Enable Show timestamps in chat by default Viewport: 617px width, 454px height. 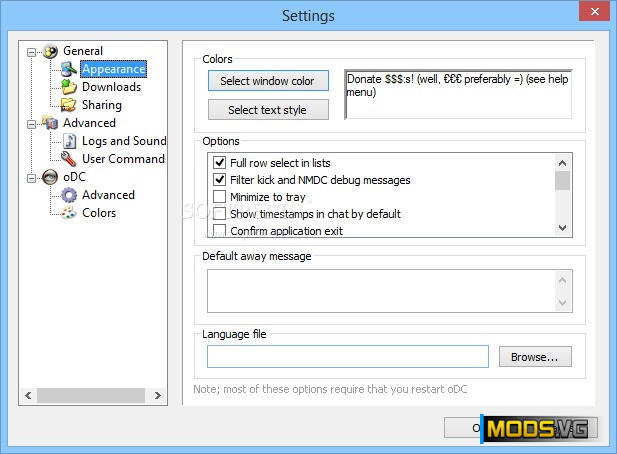click(x=220, y=214)
